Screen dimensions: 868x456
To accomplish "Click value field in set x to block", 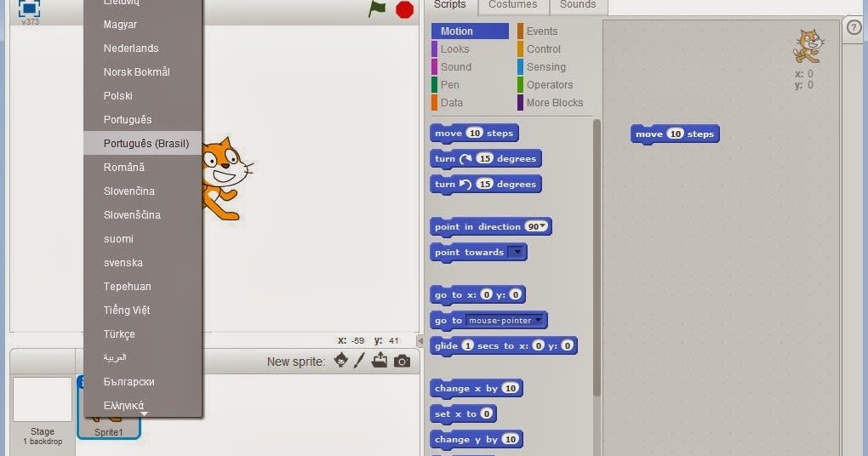I will (486, 414).
